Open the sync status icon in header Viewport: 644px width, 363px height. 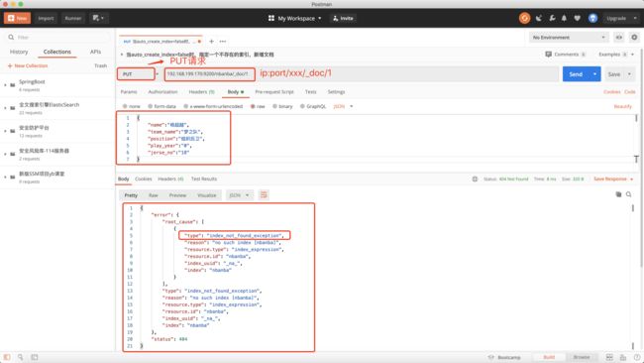pyautogui.click(x=524, y=18)
